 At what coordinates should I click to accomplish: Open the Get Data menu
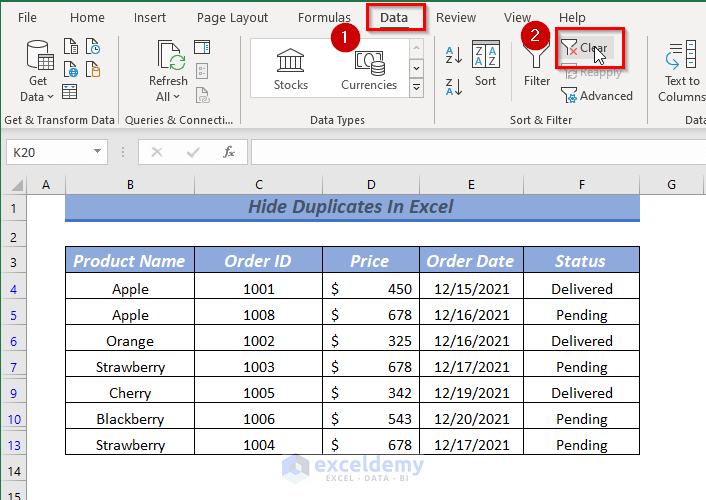click(x=38, y=71)
